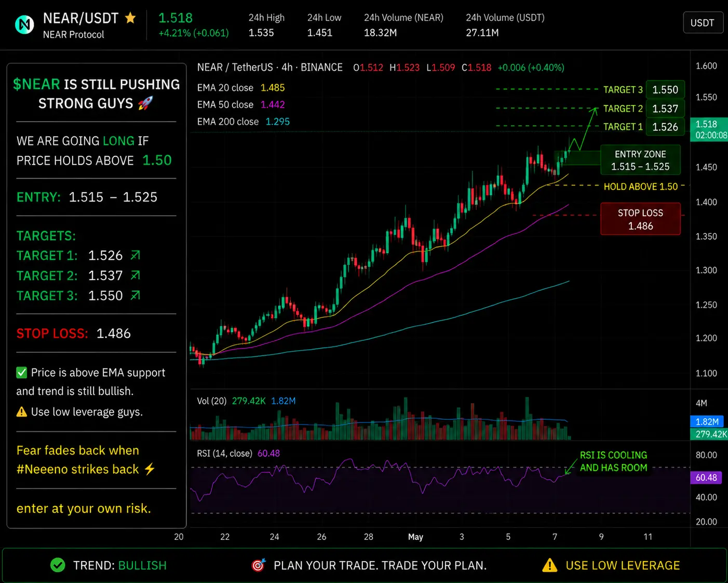The image size is (728, 583).
Task: Click the chart's TARGET 3 value box 1.550
Action: (x=665, y=90)
